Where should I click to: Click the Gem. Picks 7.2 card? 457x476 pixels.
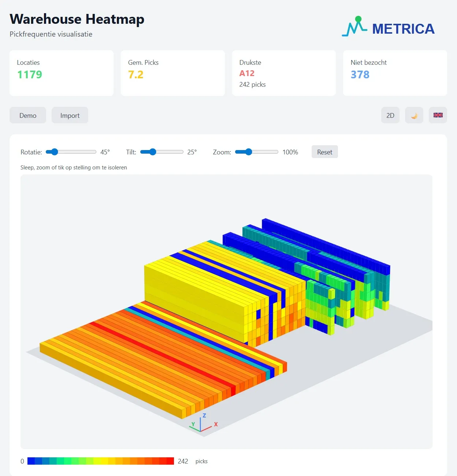pos(172,73)
